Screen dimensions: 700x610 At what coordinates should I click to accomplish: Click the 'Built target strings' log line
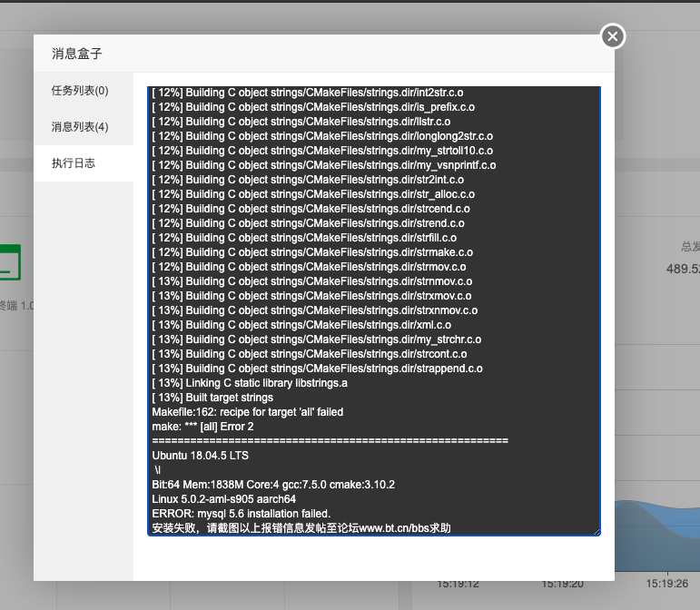(212, 398)
